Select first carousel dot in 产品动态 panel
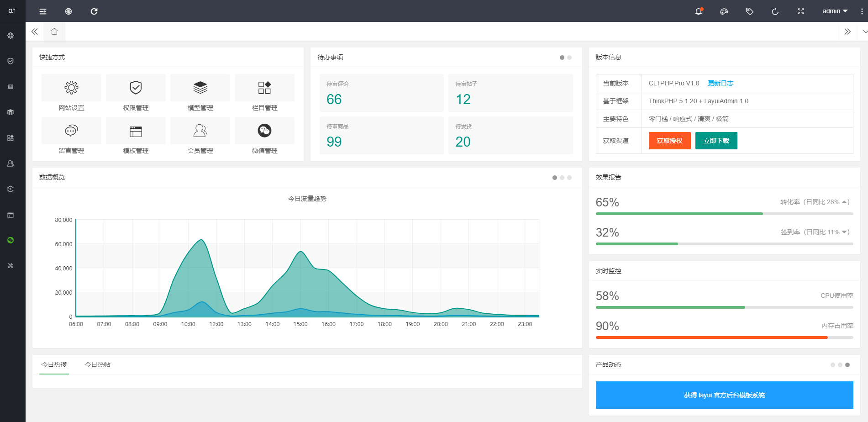Image resolution: width=868 pixels, height=422 pixels. click(x=833, y=365)
